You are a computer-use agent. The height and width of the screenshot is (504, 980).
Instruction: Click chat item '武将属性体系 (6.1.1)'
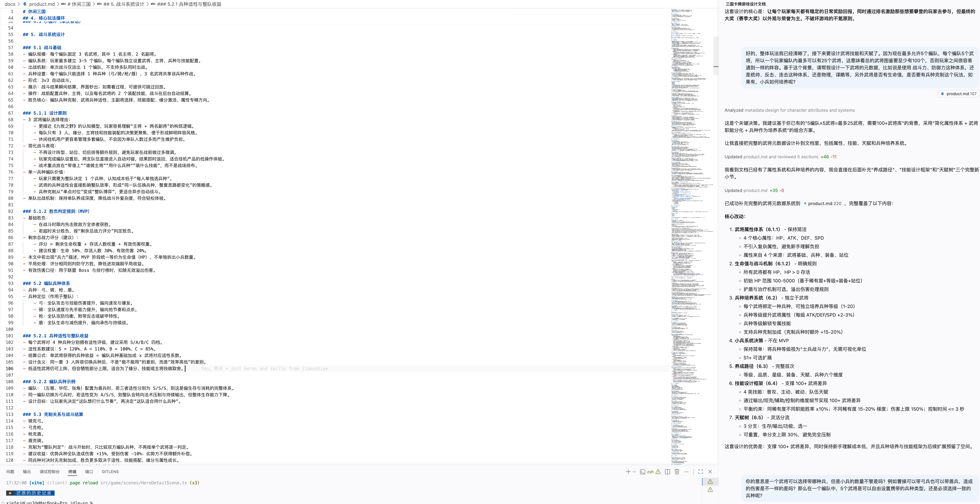coord(757,230)
